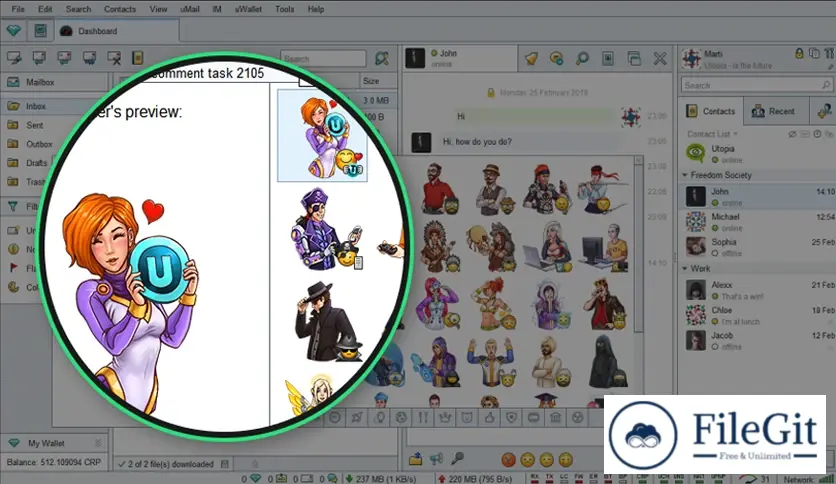Select the shield sticker category icon
The height and width of the screenshot is (484, 836).
pyautogui.click(x=511, y=417)
